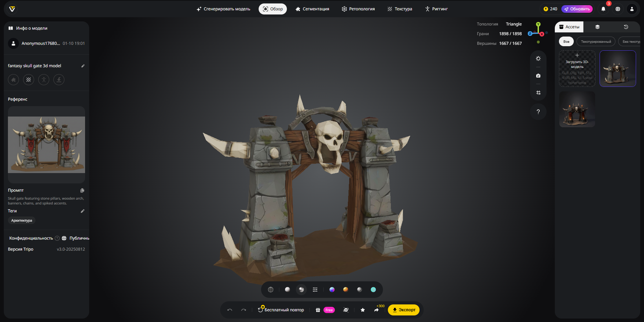
Task: Open the language globe menu
Action: (x=618, y=9)
